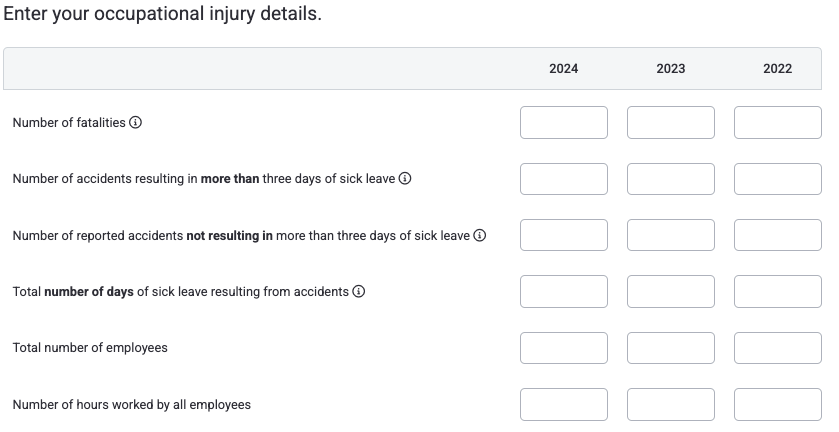
Task: Select 2023 Number of fatalities field
Action: (671, 123)
